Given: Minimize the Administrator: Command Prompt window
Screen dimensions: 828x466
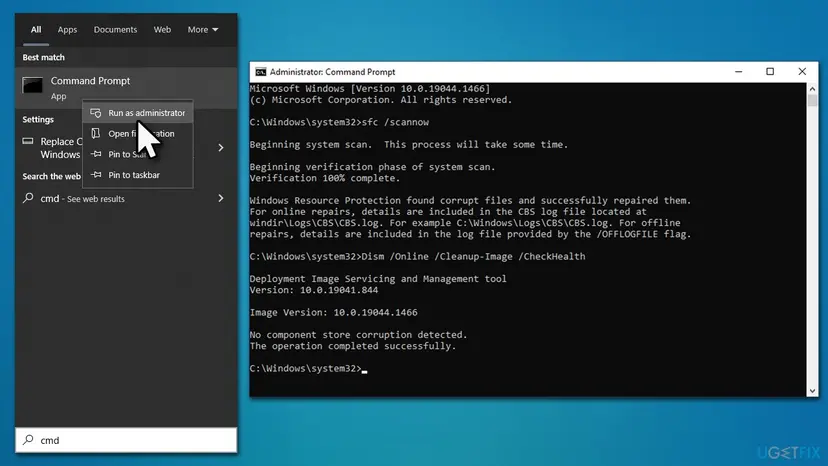Looking at the screenshot, I should point(738,72).
